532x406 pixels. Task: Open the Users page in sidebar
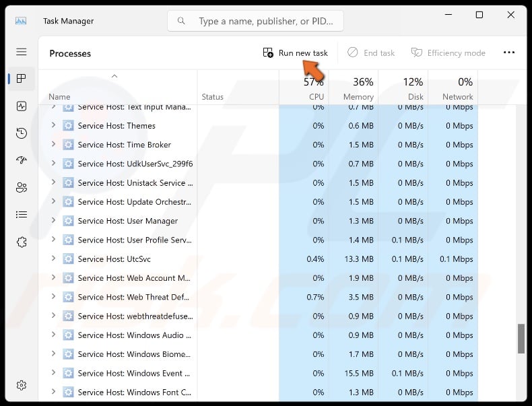[21, 188]
